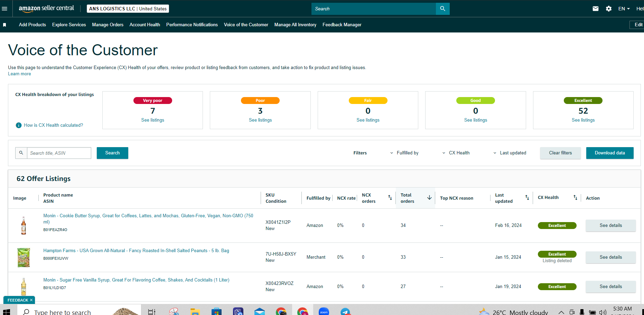See listings under Fair

[x=368, y=120]
